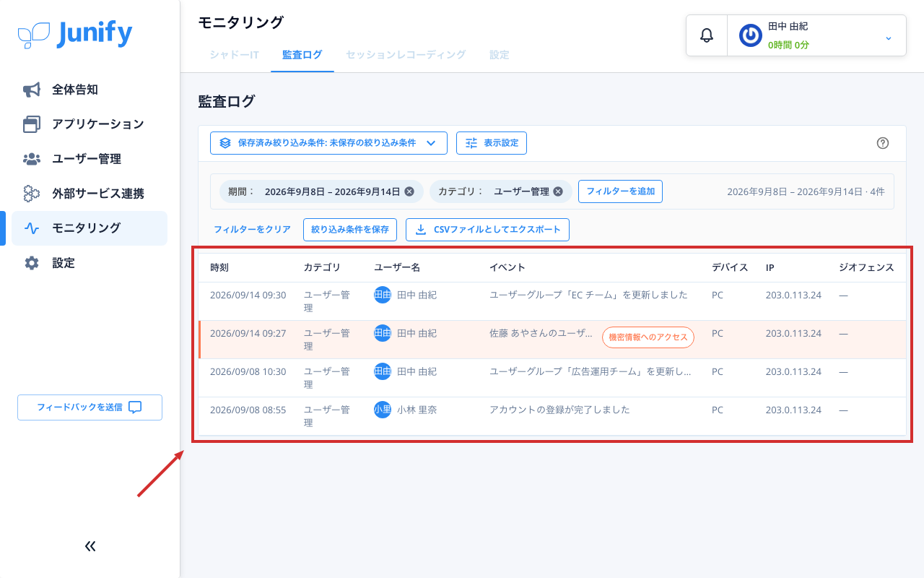Click フィルターを追加 button

pos(620,191)
